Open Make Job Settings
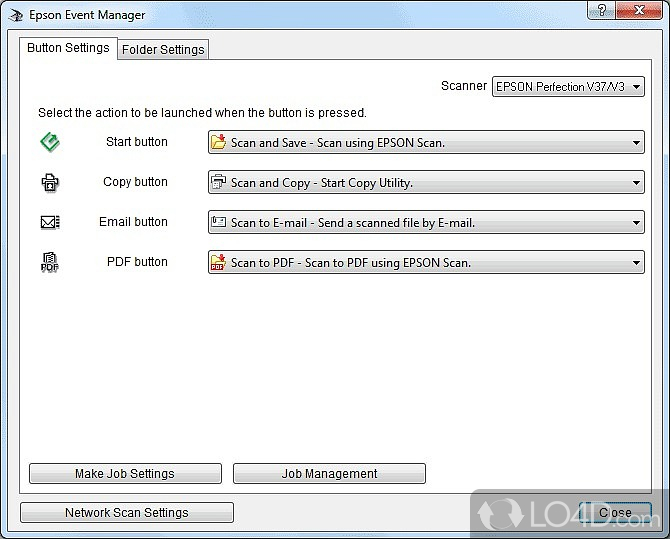Viewport: 670px width, 539px height. [125, 474]
